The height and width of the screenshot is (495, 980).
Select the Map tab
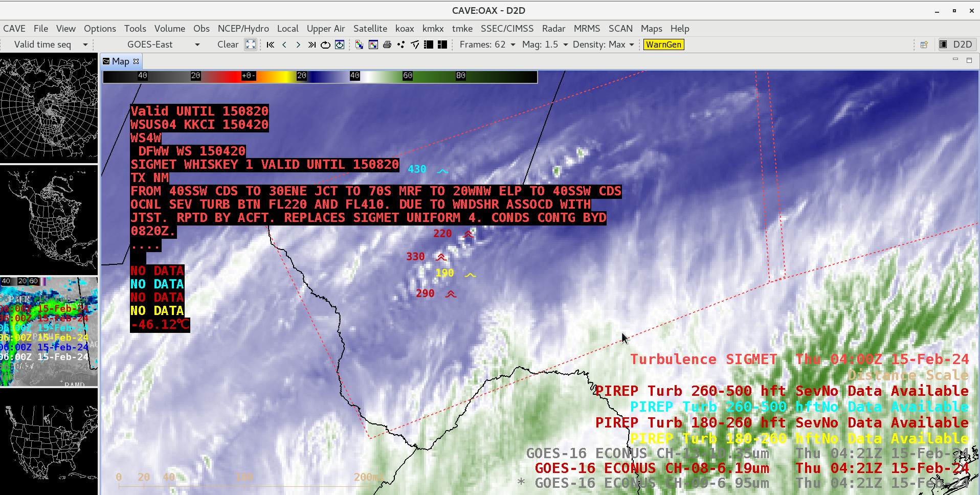[120, 61]
